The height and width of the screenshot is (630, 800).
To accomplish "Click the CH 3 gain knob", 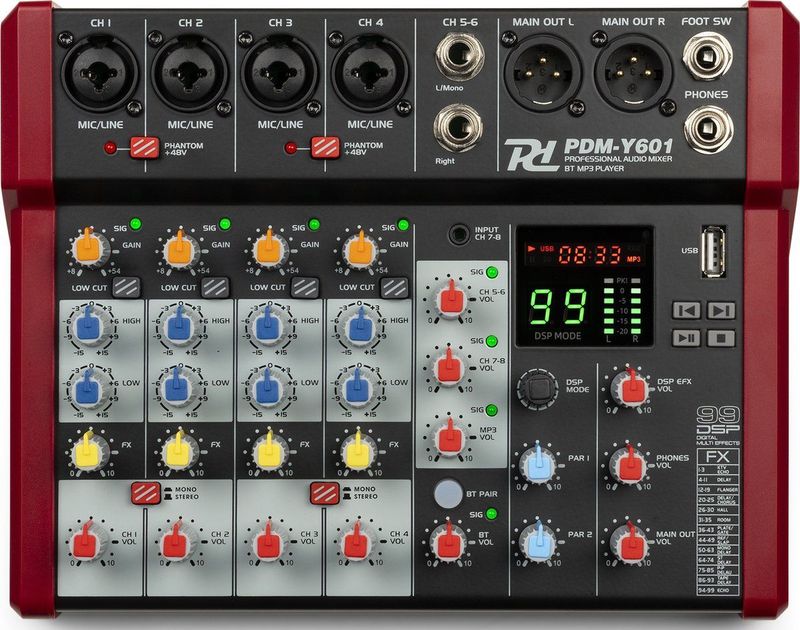I will pos(269,249).
